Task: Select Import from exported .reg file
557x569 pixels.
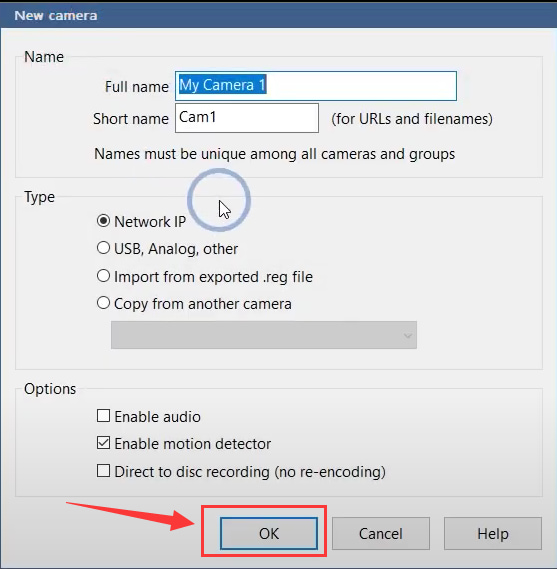Action: (x=103, y=276)
